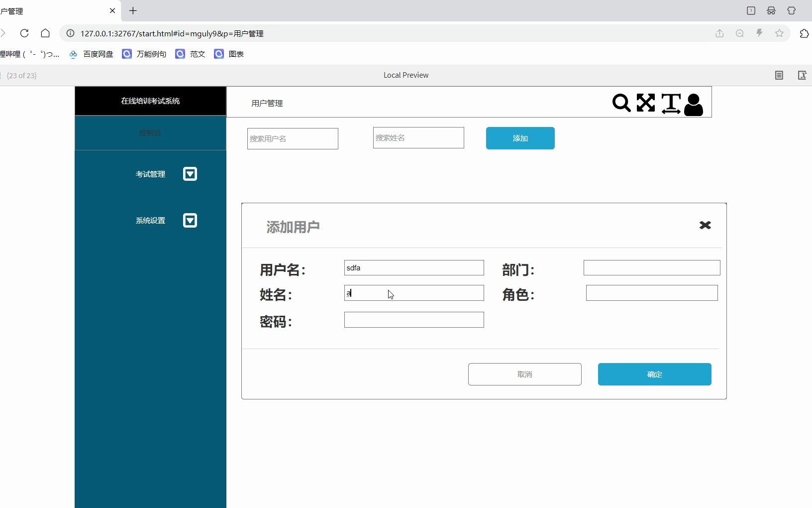The width and height of the screenshot is (812, 508).
Task: Select the 考试管理 sidebar menu label
Action: (150, 174)
